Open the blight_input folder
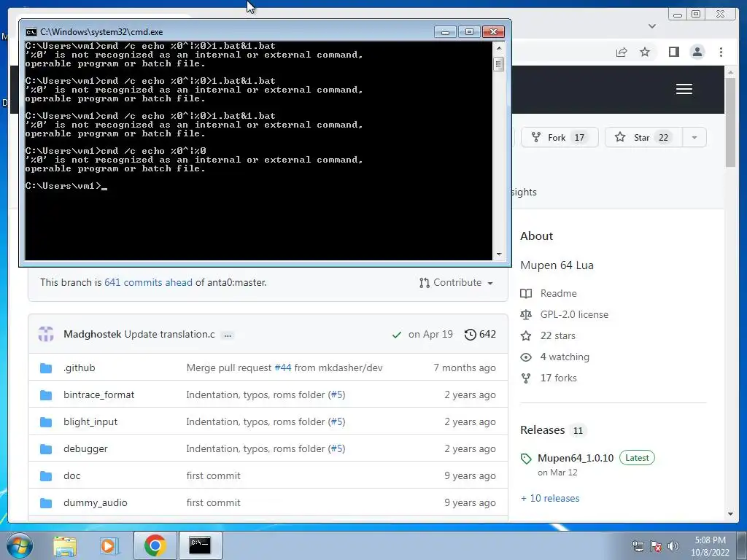 [x=90, y=422]
